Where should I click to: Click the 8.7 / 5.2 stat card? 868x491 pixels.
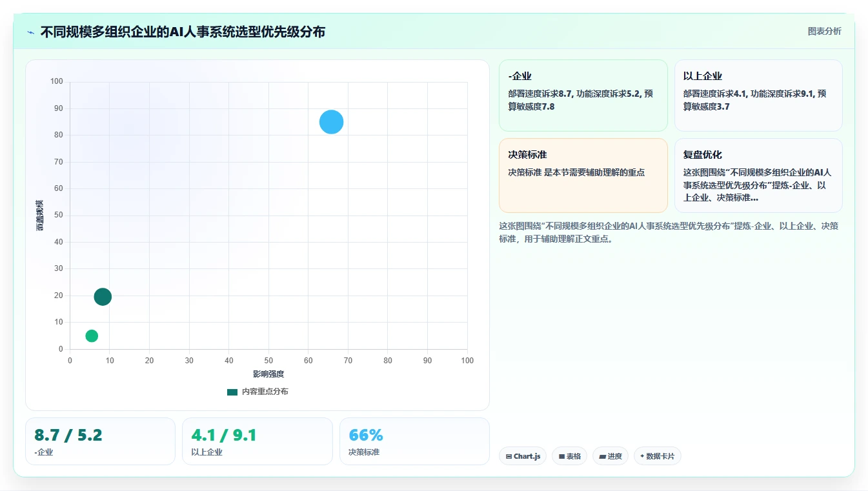click(100, 441)
